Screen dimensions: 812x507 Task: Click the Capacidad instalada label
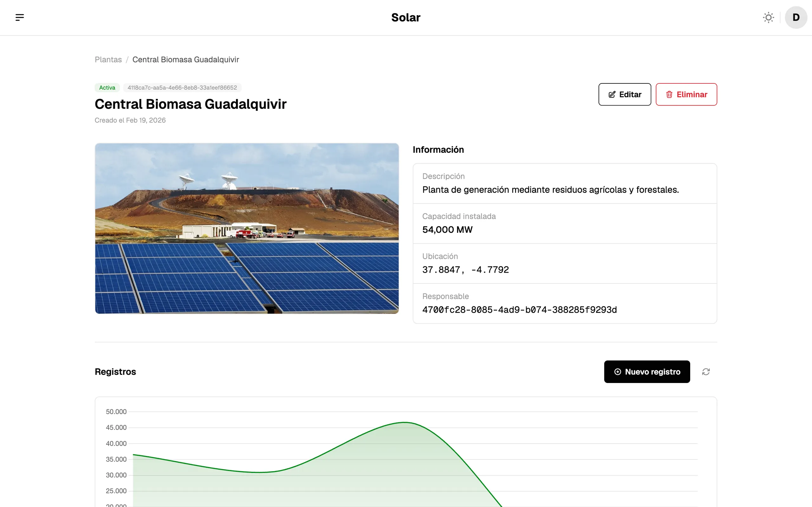(x=459, y=216)
